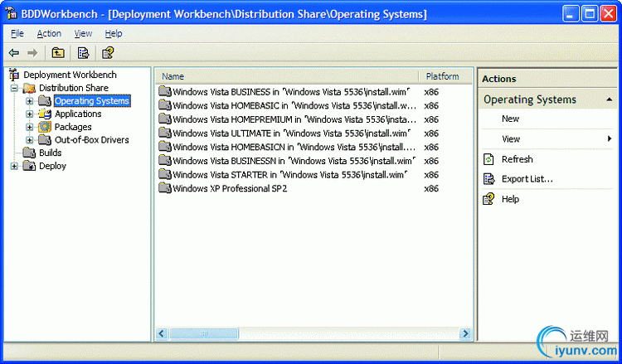Click the Windows Vista HOMEPREMIUM row icon
Image resolution: width=622 pixels, height=364 pixels.
click(165, 119)
